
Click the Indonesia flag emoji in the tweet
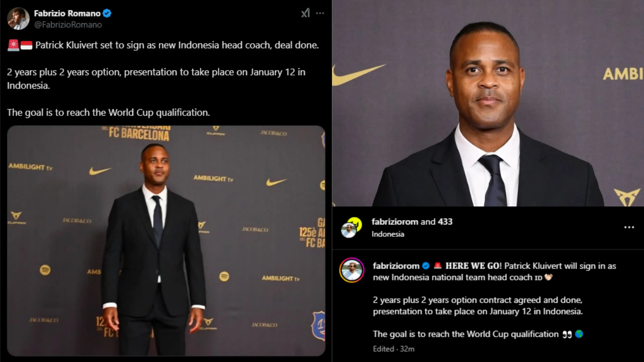coord(26,45)
